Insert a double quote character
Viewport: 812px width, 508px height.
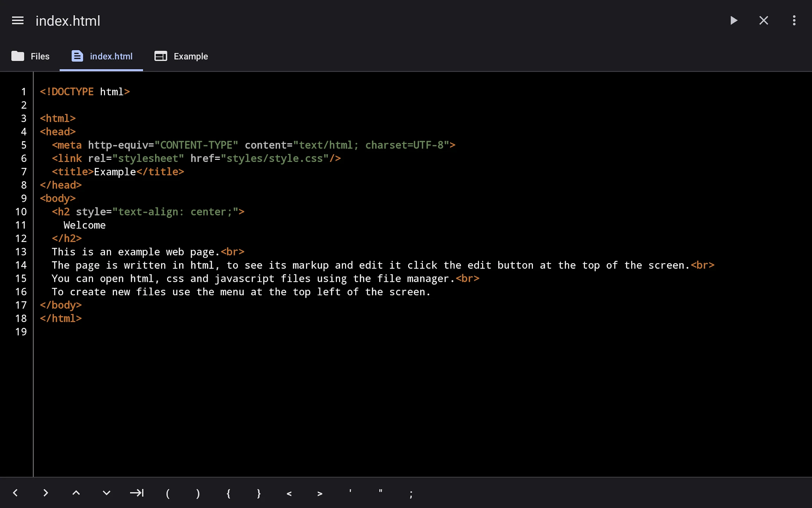point(381,492)
